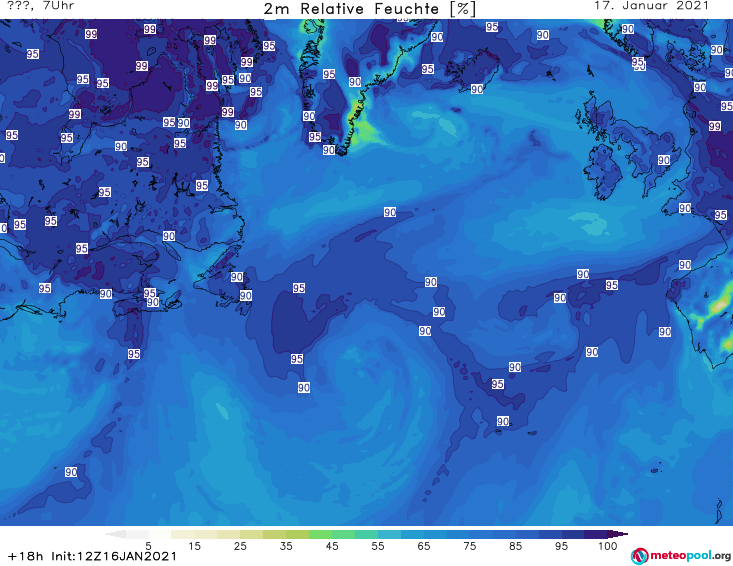Click the date '17. Januar 2021'
This screenshot has height=566, width=733.
[x=651, y=6]
